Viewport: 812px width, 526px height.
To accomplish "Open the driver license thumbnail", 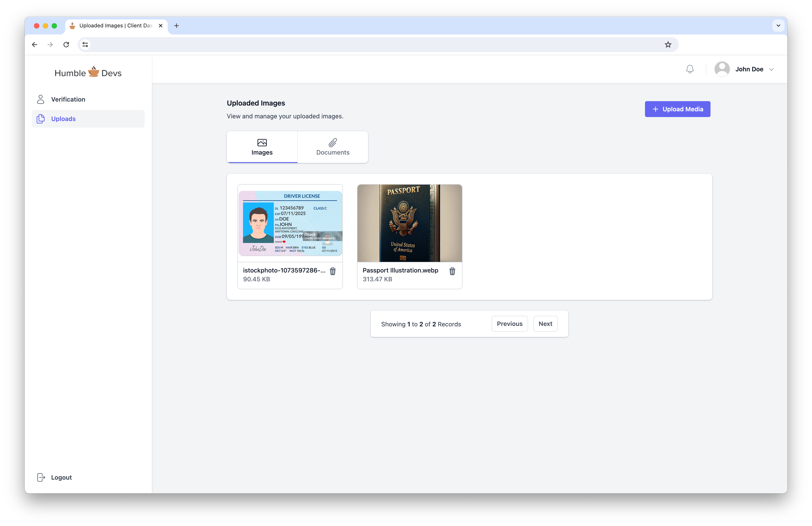I will click(x=290, y=223).
